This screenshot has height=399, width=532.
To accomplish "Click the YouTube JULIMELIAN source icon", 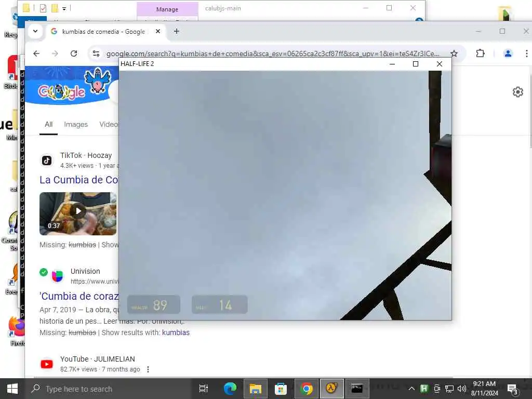I will (x=47, y=364).
